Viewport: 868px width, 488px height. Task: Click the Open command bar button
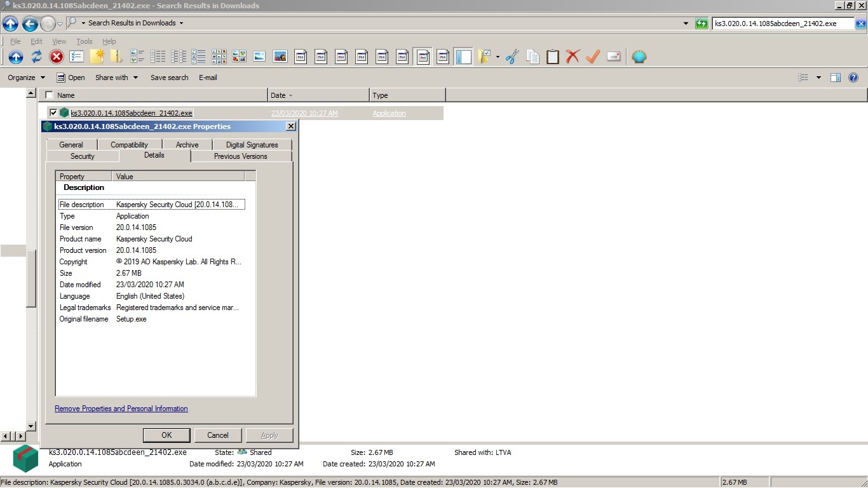pyautogui.click(x=71, y=78)
